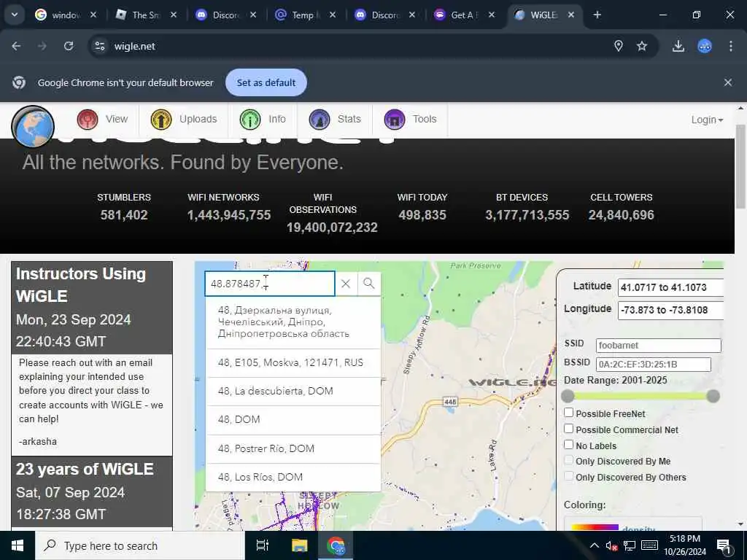747x560 pixels.
Task: Reload the wigle.net page
Action: [x=69, y=46]
